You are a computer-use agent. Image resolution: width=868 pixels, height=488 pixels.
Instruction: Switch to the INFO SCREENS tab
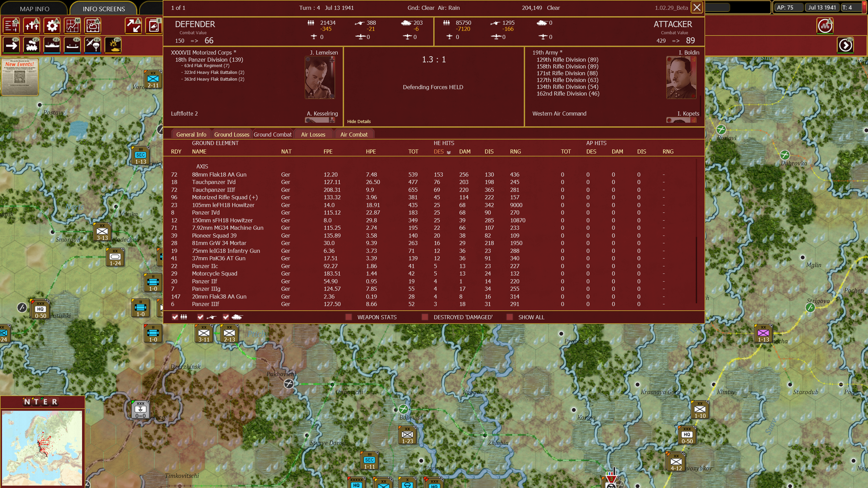(x=104, y=9)
